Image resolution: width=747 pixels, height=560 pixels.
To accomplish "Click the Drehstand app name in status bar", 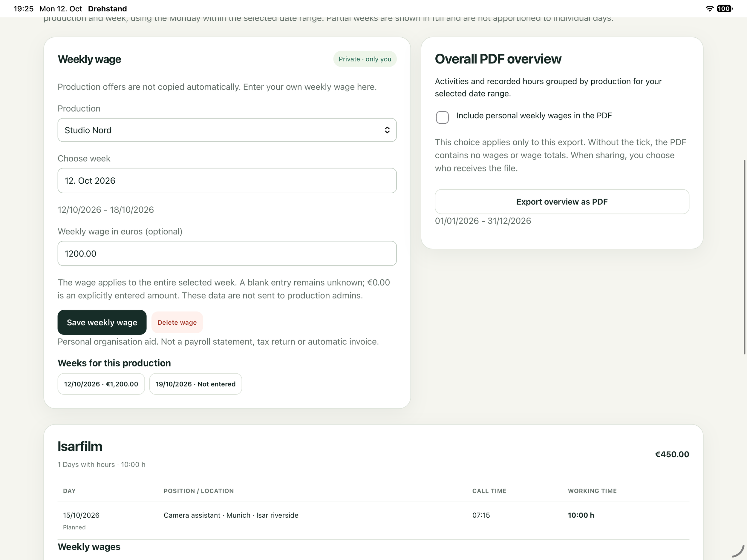I will coord(107,8).
